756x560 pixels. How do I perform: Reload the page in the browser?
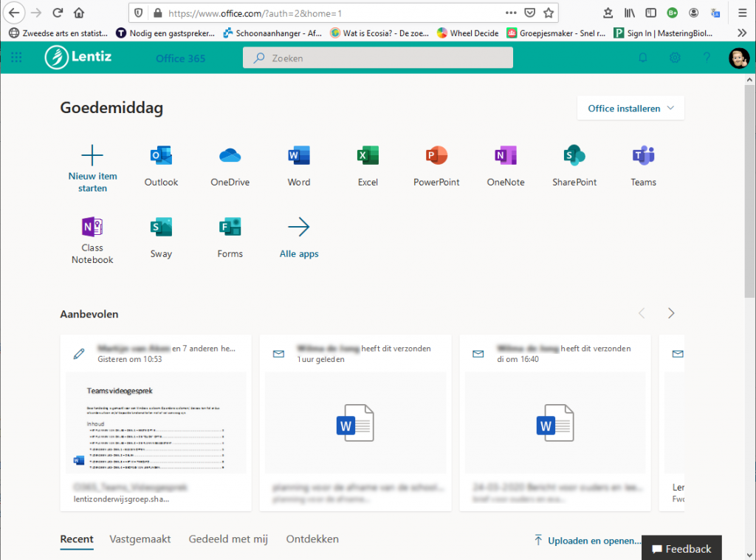[58, 13]
